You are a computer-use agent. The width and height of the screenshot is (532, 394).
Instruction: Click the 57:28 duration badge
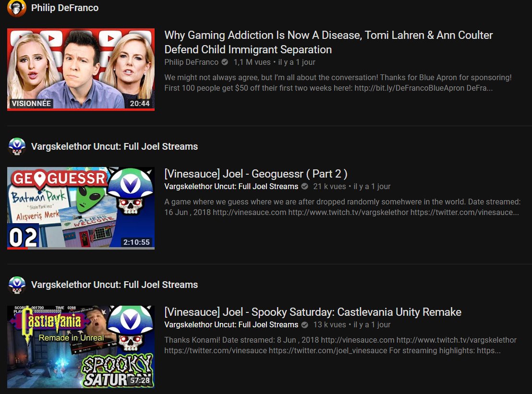140,381
